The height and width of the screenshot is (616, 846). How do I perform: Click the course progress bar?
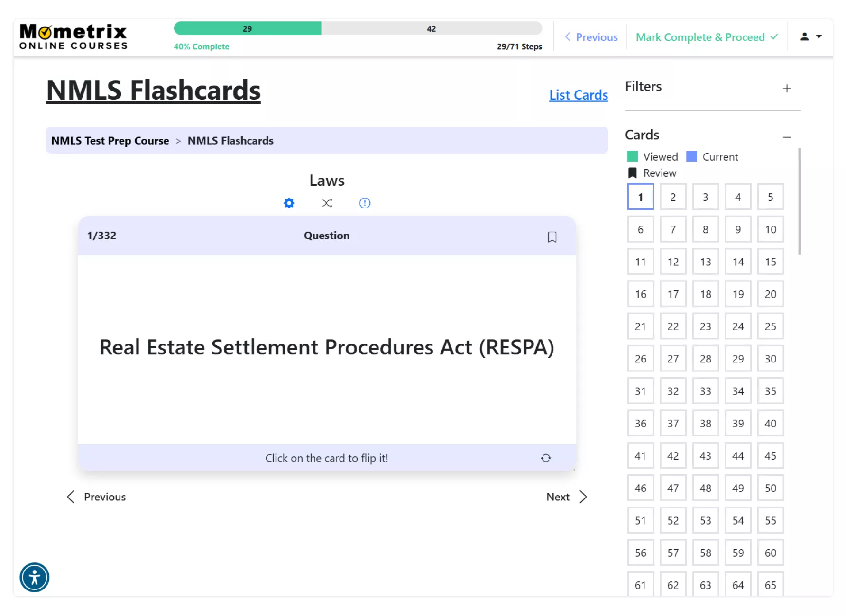click(358, 28)
